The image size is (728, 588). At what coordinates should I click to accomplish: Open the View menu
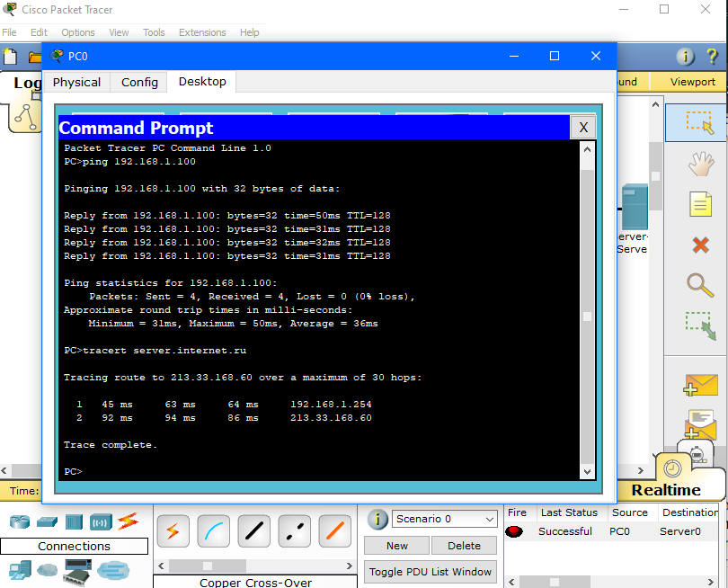pyautogui.click(x=119, y=32)
